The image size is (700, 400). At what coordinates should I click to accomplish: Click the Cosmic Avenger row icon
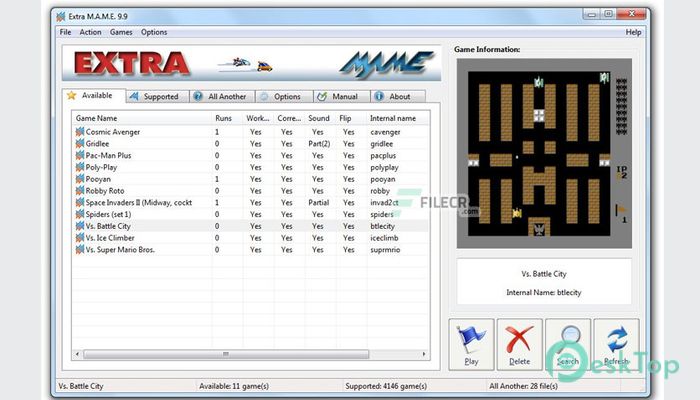[x=80, y=132]
